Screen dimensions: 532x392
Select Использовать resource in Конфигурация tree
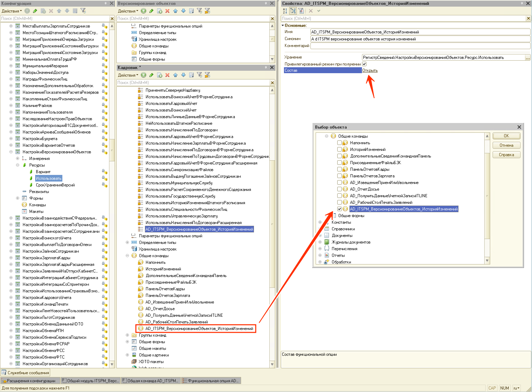click(48, 178)
